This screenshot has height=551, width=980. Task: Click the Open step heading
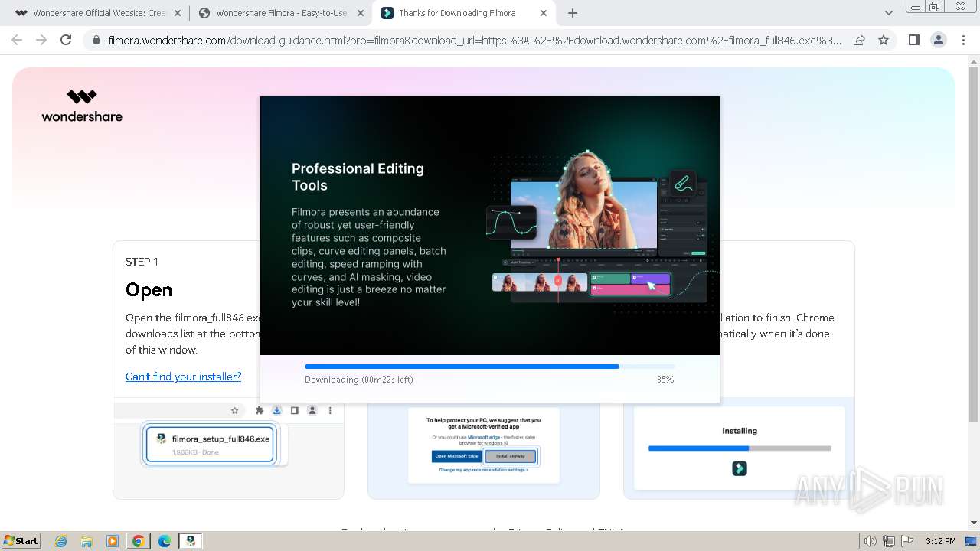click(x=149, y=290)
